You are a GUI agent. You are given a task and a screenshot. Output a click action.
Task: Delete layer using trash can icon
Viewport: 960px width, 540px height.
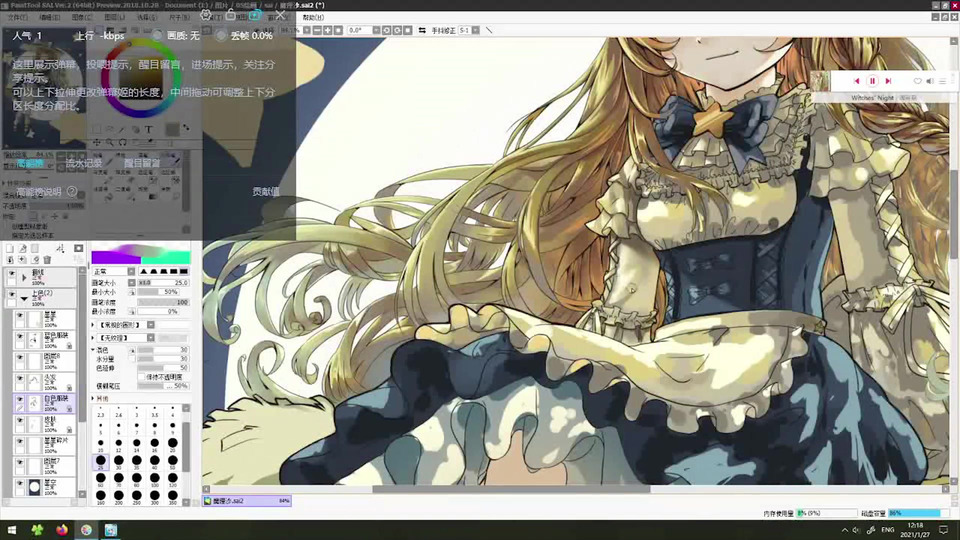click(47, 260)
